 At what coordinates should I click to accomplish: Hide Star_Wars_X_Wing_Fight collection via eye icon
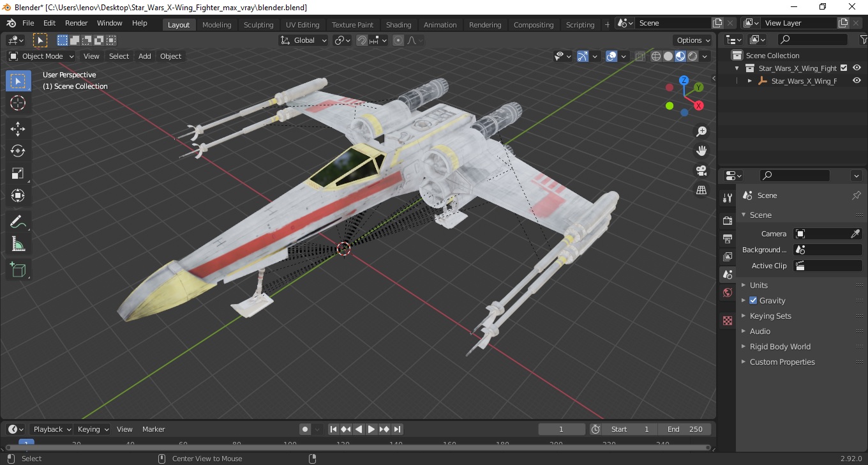click(857, 68)
